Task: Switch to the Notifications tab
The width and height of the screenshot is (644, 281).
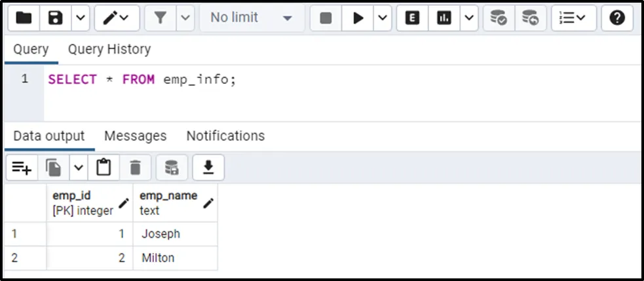Action: (x=225, y=136)
